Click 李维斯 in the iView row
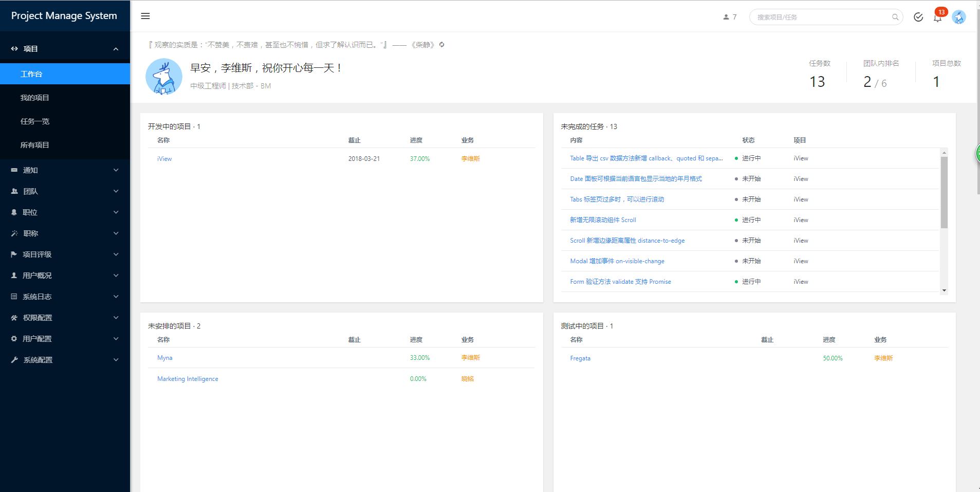980x492 pixels. pos(470,159)
